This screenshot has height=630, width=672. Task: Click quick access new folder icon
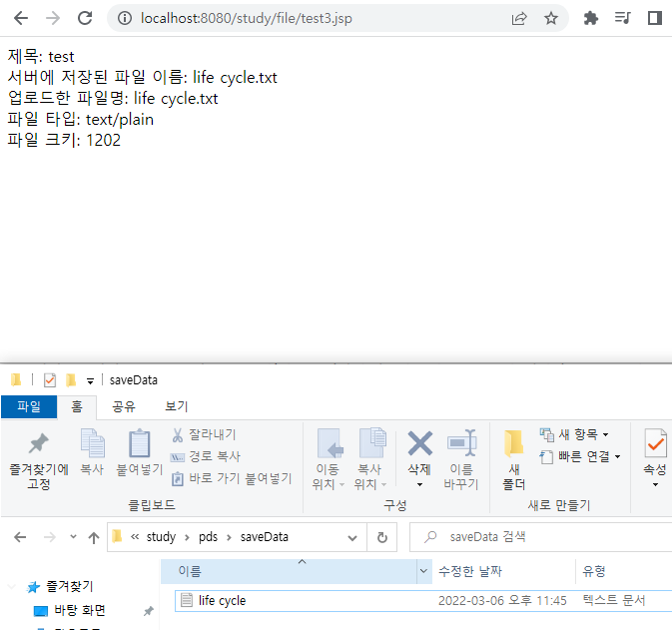(x=71, y=380)
